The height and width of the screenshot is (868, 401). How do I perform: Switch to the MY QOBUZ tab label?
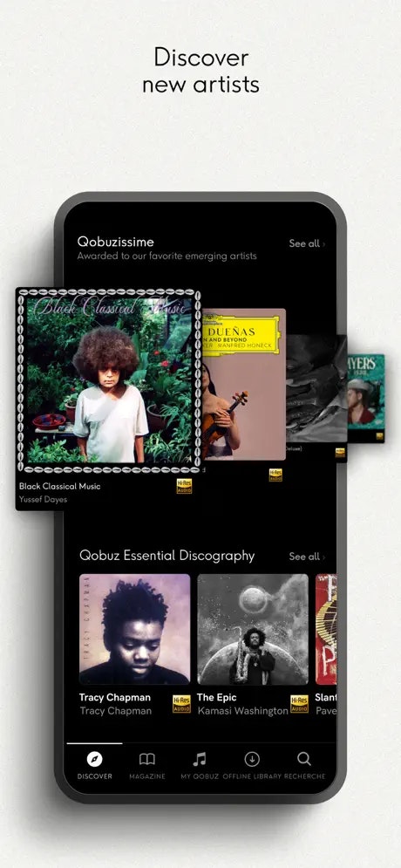pos(200,776)
